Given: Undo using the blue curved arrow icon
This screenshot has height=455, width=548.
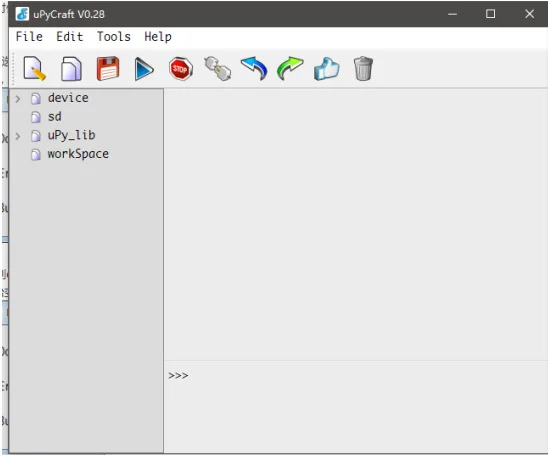Looking at the screenshot, I should point(254,68).
